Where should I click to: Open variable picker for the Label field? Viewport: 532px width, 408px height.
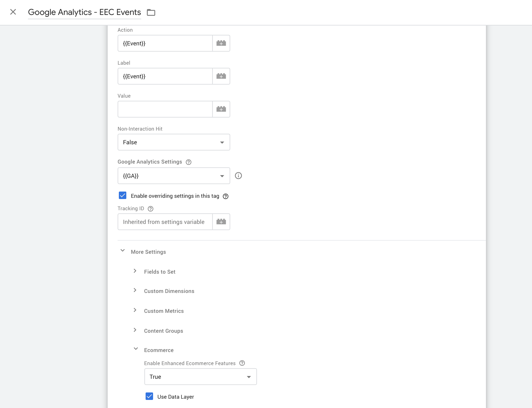point(221,76)
